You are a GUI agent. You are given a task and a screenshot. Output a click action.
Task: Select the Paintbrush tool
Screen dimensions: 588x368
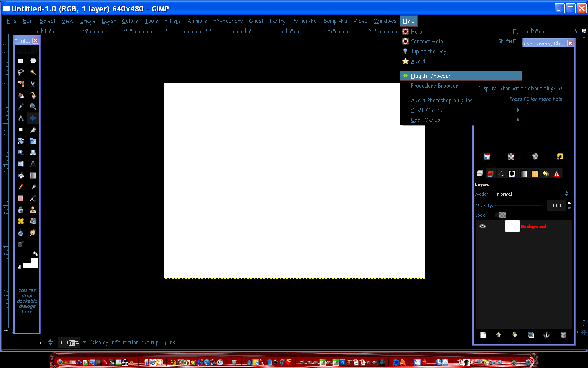point(33,187)
